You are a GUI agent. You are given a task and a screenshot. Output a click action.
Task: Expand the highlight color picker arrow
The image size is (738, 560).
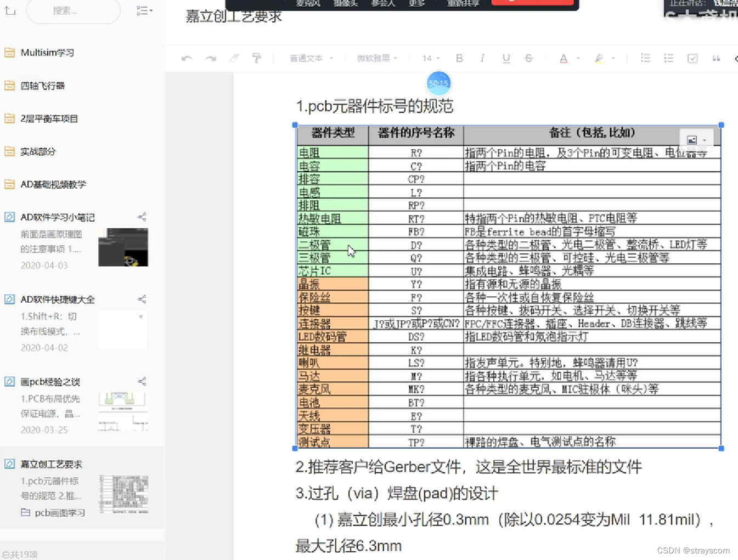point(613,58)
